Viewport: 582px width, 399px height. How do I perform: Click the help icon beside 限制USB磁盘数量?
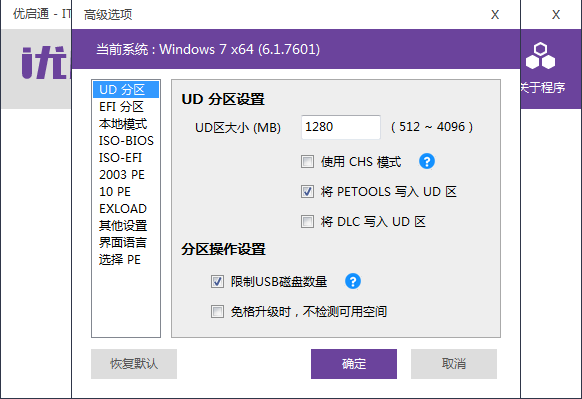(353, 281)
